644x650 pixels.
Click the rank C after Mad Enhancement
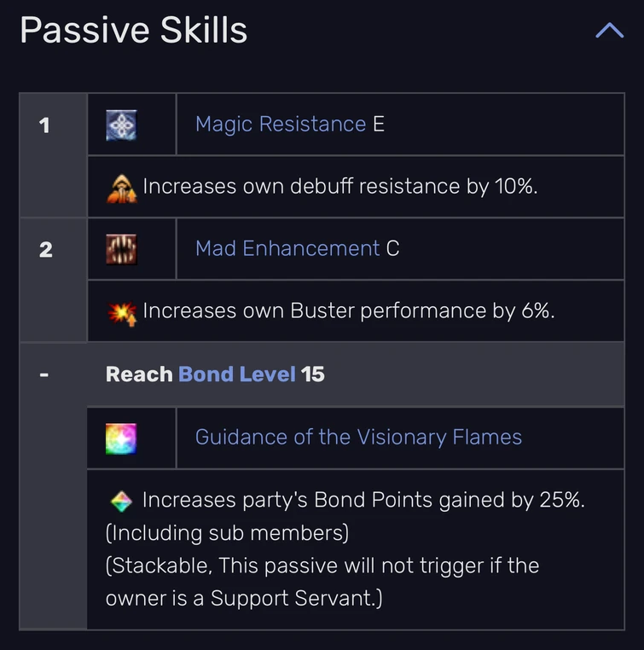[x=393, y=249]
